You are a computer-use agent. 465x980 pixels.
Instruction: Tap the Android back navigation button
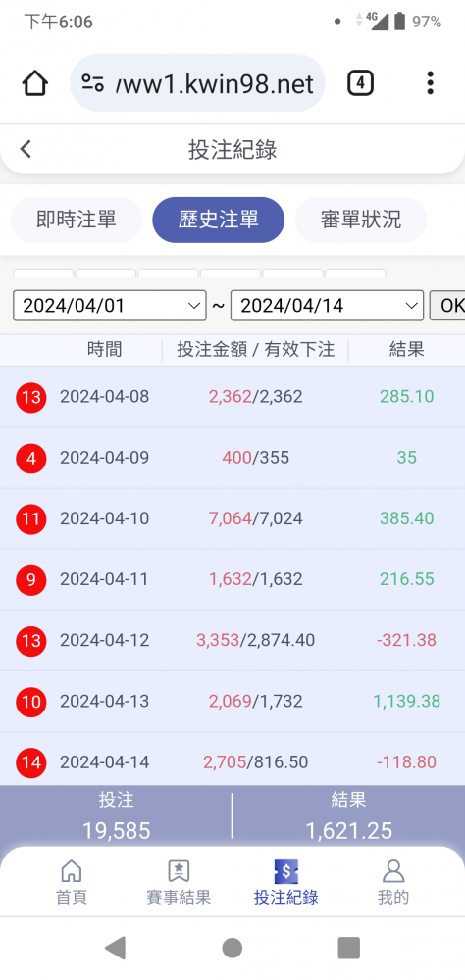click(x=115, y=948)
